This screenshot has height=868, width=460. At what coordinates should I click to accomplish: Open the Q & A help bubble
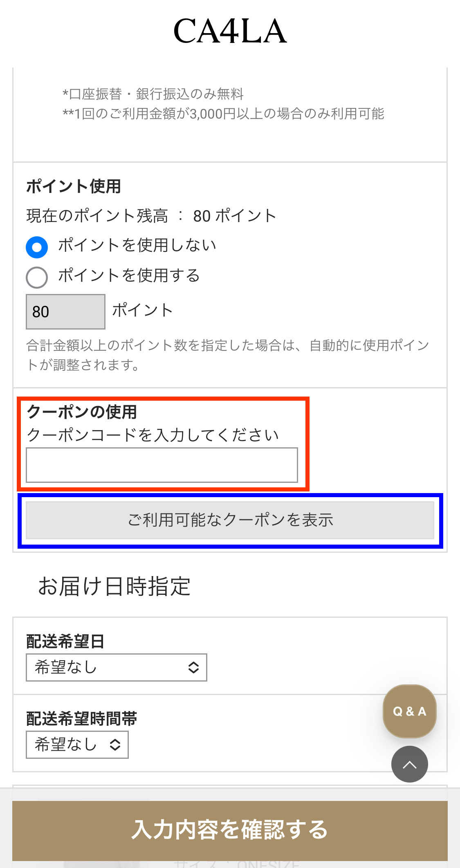click(x=409, y=711)
